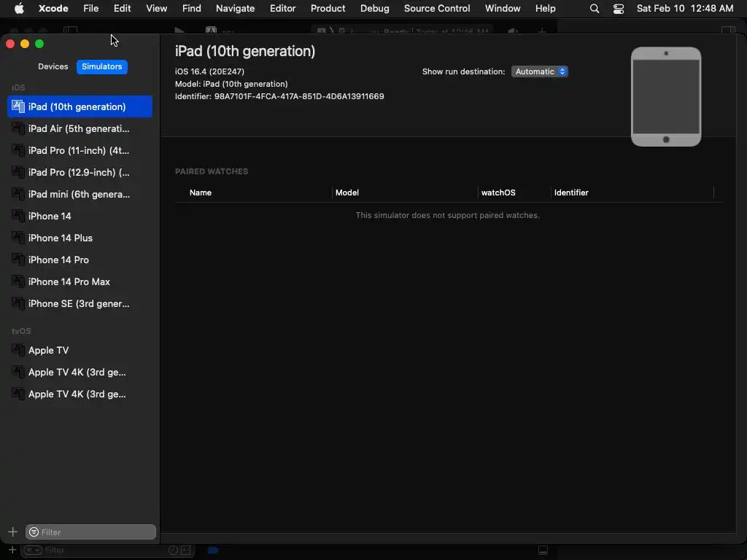747x560 pixels.
Task: Open the Navigate menu
Action: coord(236,8)
